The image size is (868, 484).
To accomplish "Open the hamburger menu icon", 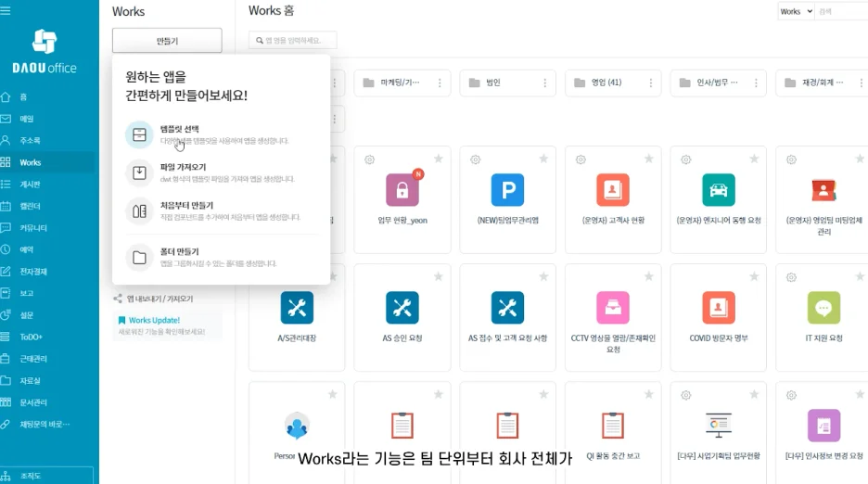I will pos(6,10).
